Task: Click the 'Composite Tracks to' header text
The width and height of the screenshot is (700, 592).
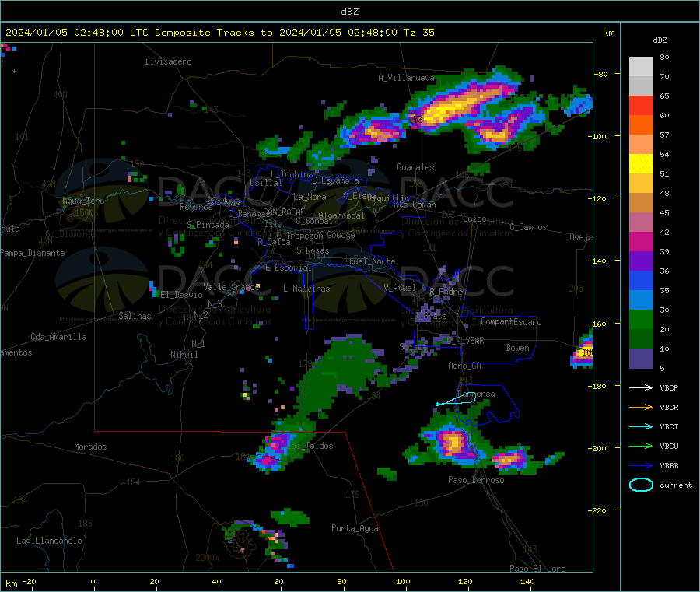Action: (x=214, y=33)
